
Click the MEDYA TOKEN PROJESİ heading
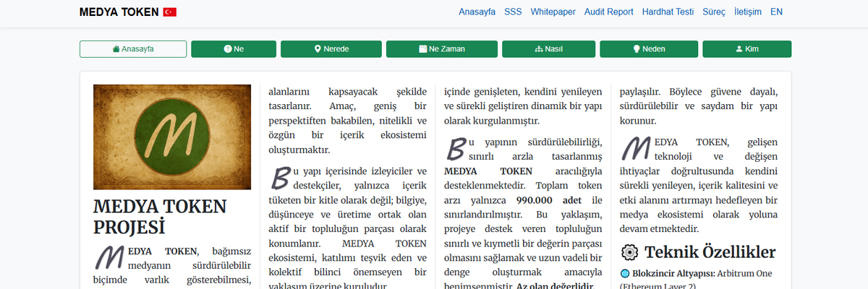point(160,217)
